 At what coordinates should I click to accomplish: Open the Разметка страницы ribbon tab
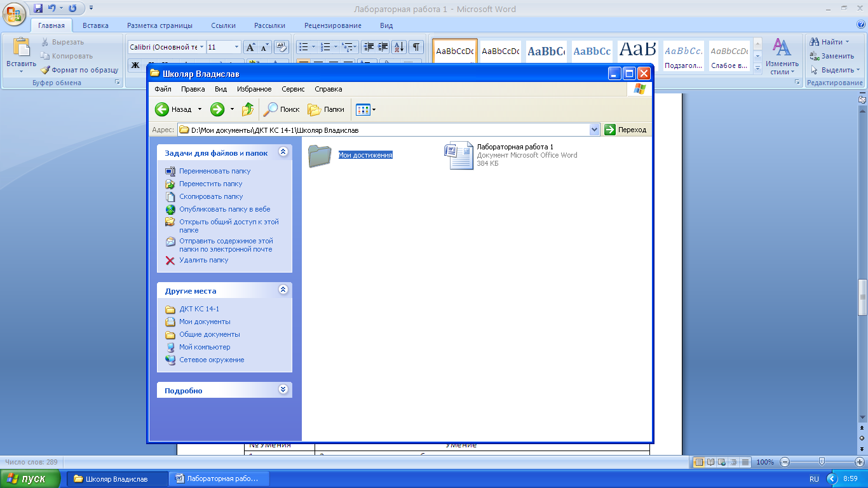[159, 25]
